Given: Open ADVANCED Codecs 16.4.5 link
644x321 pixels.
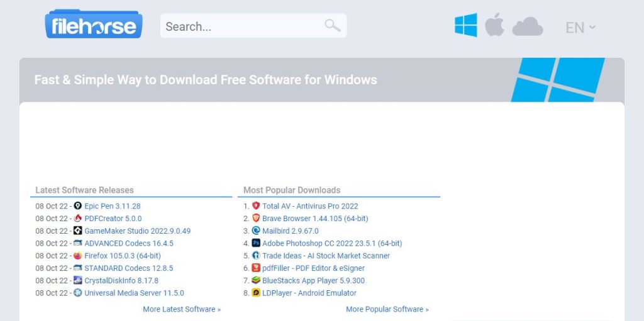Looking at the screenshot, I should pos(129,243).
